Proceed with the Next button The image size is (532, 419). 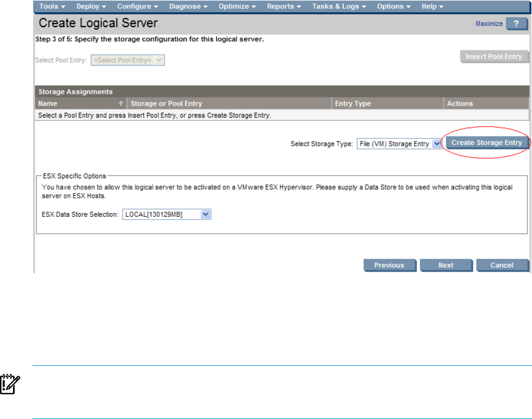446,265
